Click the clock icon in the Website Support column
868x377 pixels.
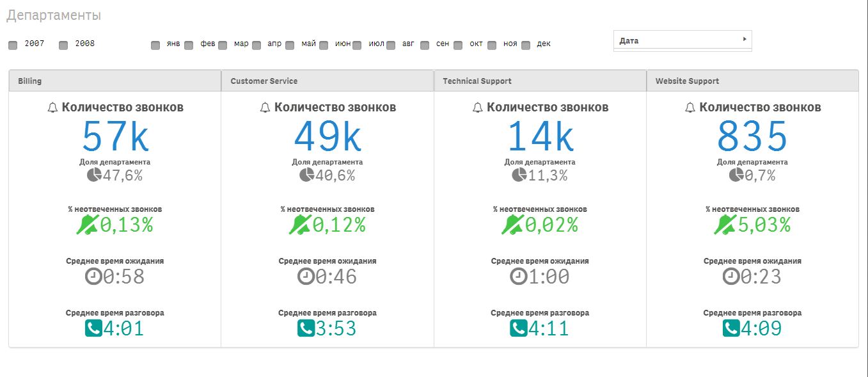click(x=730, y=277)
